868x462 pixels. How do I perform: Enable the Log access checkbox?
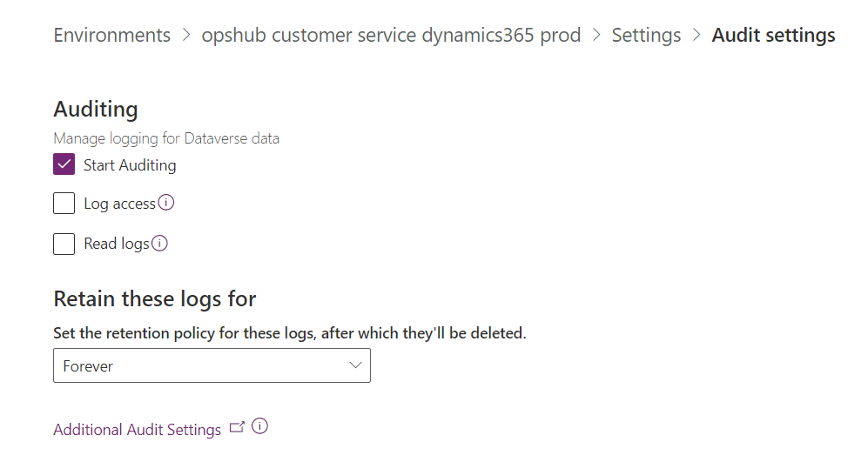tap(64, 204)
